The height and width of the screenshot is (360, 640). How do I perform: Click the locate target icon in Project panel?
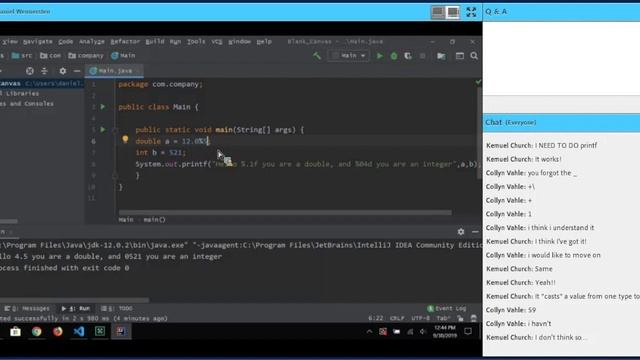pyautogui.click(x=30, y=71)
